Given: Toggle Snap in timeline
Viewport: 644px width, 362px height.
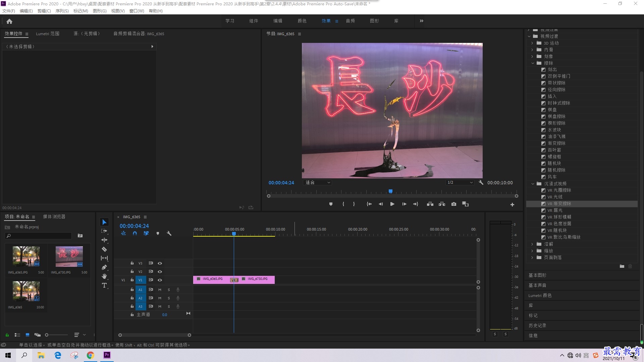Looking at the screenshot, I should click(x=135, y=233).
